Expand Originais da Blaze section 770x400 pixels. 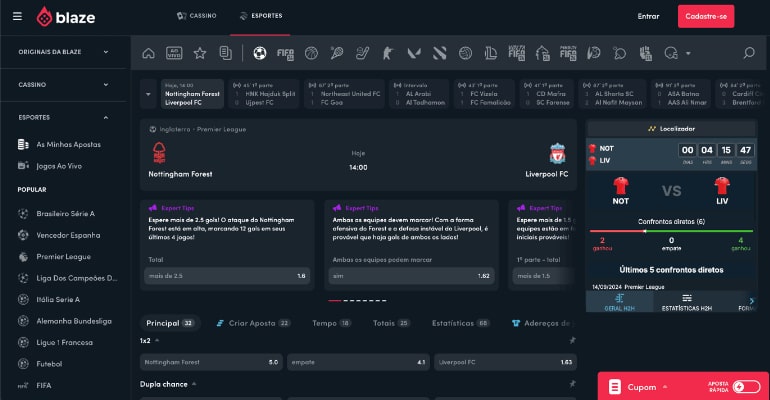pyautogui.click(x=63, y=52)
